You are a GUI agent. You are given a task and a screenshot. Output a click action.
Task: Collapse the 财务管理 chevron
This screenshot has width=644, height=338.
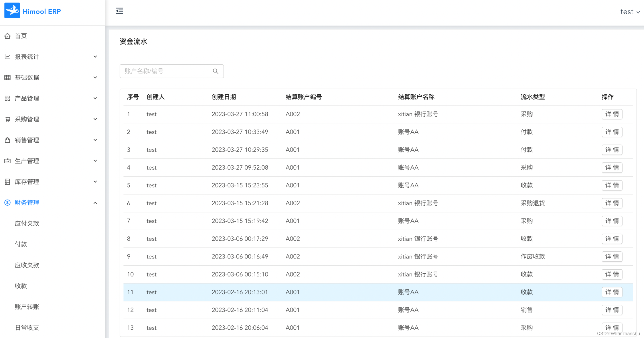click(x=95, y=203)
